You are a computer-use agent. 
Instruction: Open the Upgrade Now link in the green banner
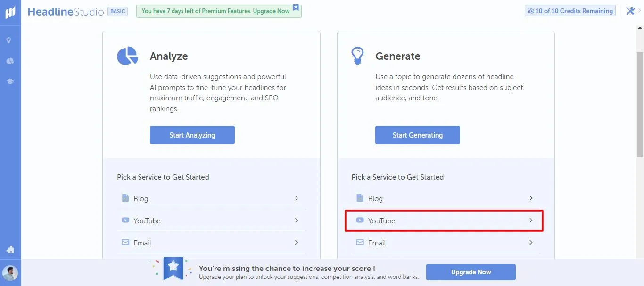click(x=271, y=11)
